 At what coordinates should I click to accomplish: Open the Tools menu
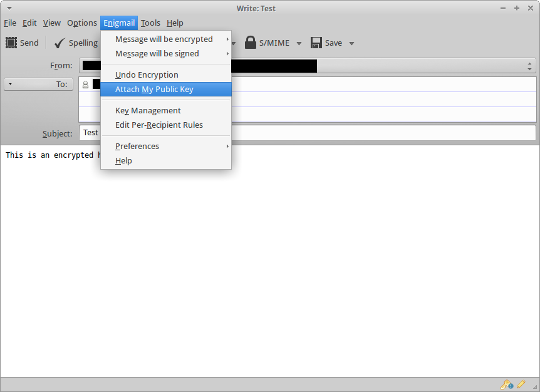pyautogui.click(x=150, y=23)
